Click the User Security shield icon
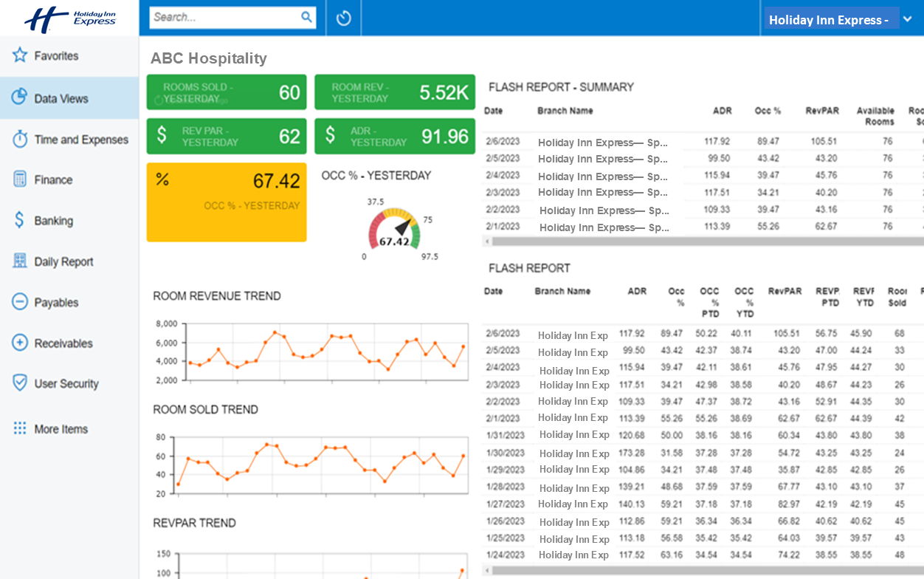The width and height of the screenshot is (924, 579). click(20, 383)
